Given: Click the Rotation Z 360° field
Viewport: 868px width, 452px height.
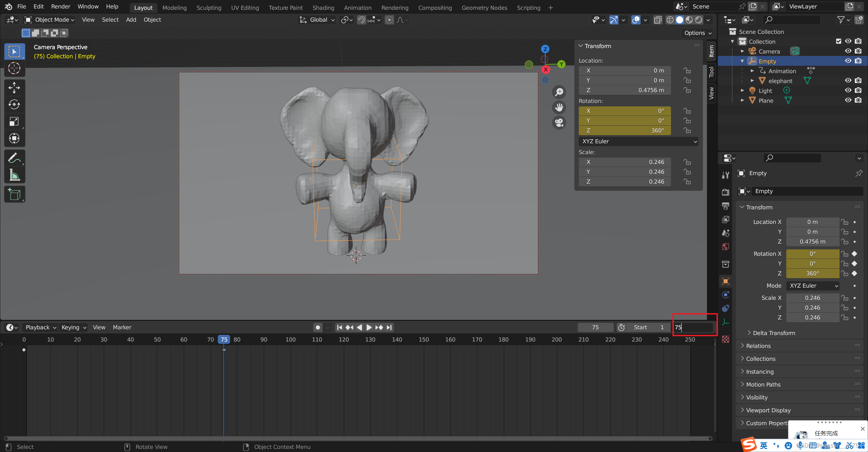Looking at the screenshot, I should click(625, 130).
